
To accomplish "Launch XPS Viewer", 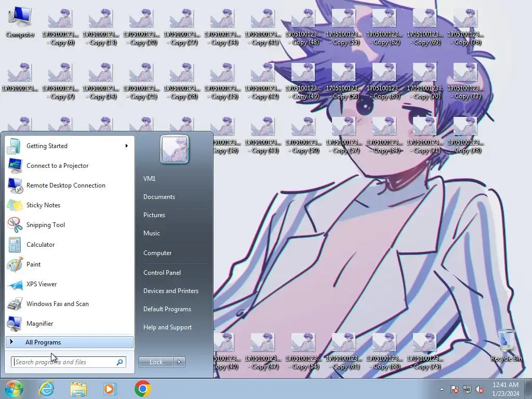I will [70, 284].
